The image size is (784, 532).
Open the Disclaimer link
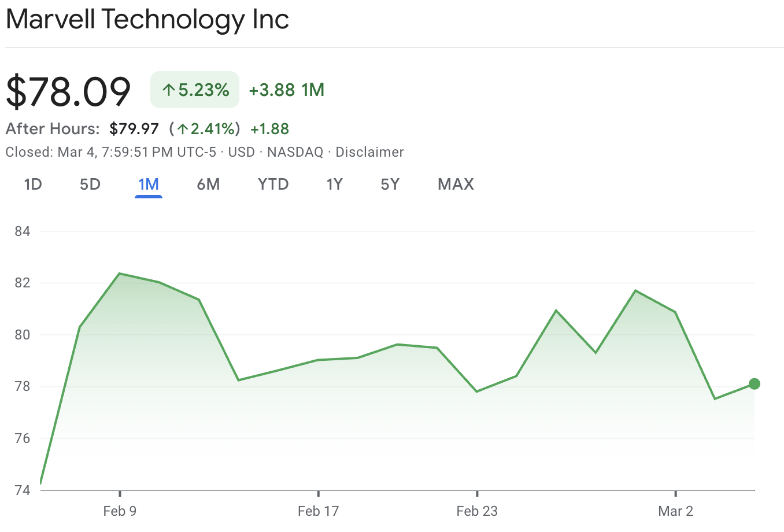[369, 152]
